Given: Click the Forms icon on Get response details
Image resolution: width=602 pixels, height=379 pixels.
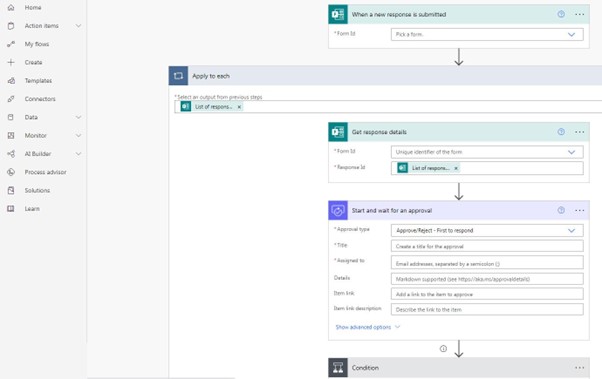Looking at the screenshot, I should pos(338,132).
